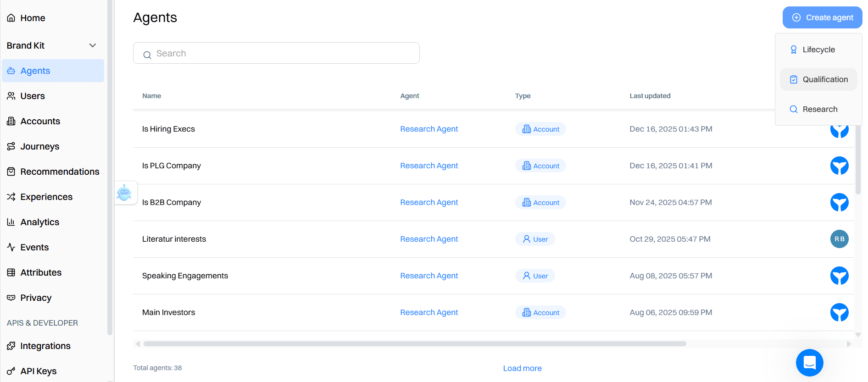Click the Total agents: 38 label
The width and height of the screenshot is (868, 382).
[x=157, y=368]
